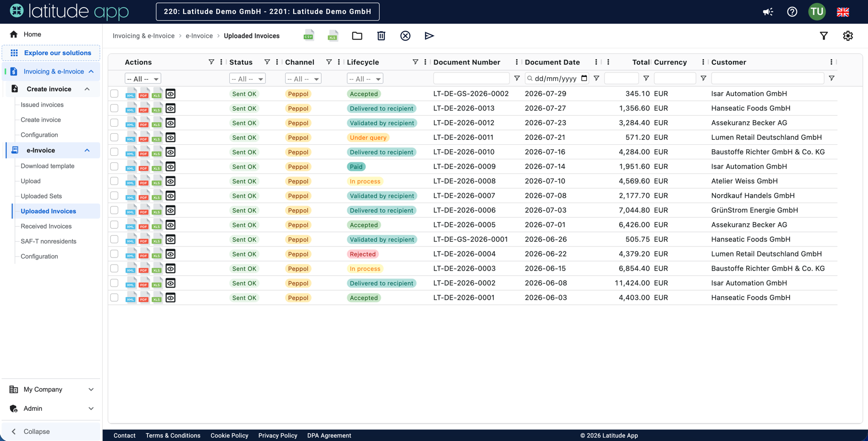
Task: Open the Privacy Policy link
Action: 278,435
